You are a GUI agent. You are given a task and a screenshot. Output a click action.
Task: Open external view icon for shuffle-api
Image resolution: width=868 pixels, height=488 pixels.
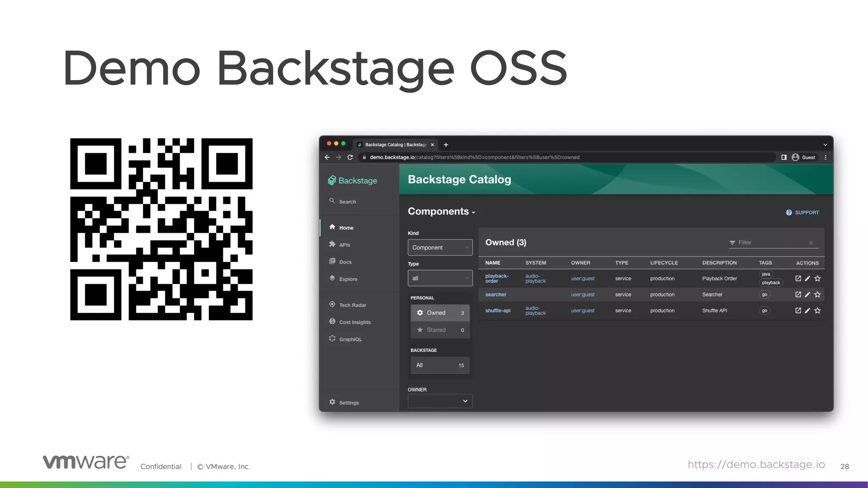click(798, 311)
